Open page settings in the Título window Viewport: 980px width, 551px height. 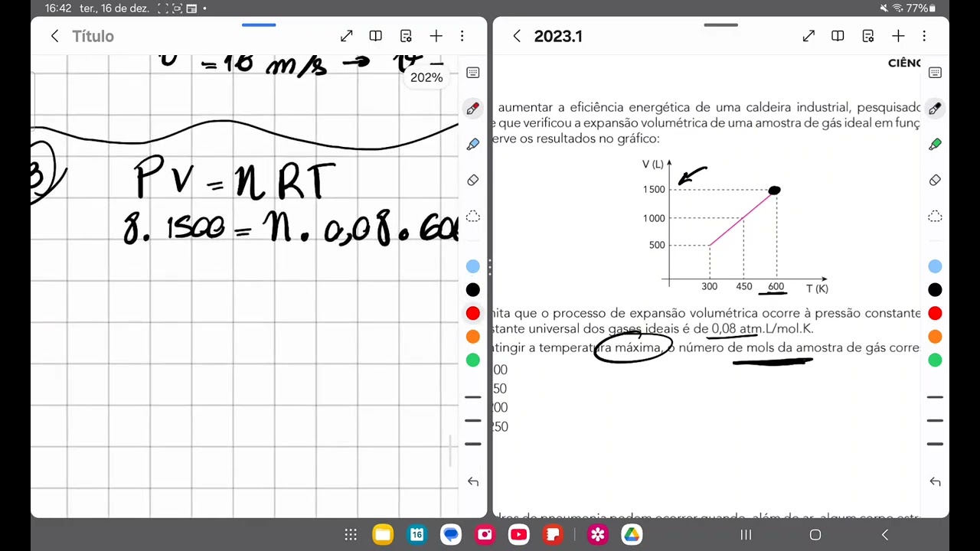[406, 36]
